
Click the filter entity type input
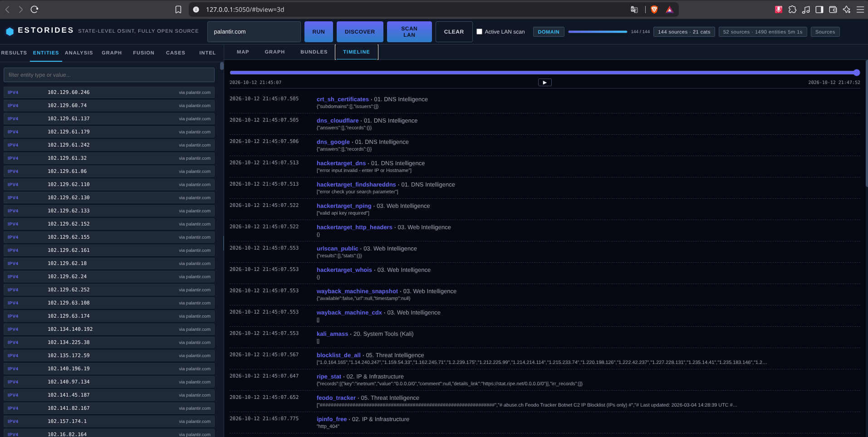click(109, 75)
